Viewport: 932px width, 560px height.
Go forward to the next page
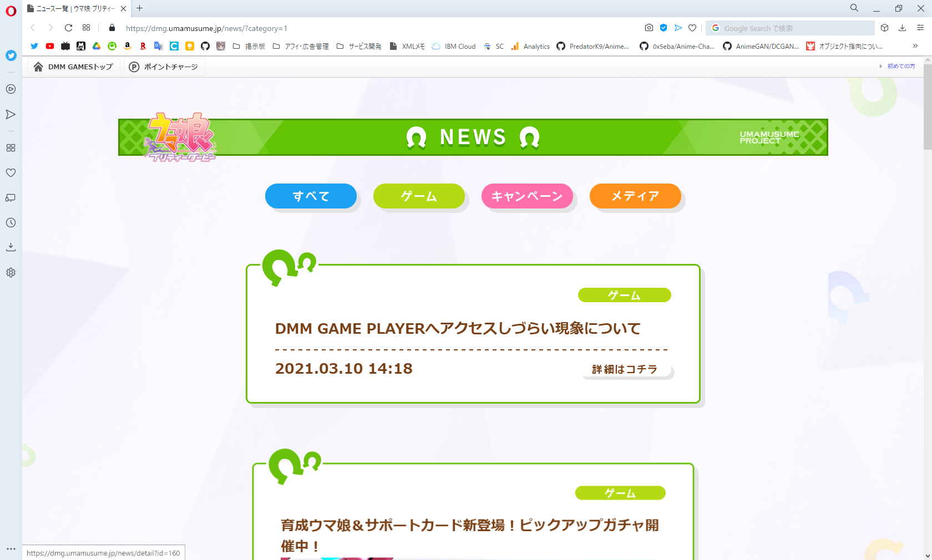click(x=50, y=28)
